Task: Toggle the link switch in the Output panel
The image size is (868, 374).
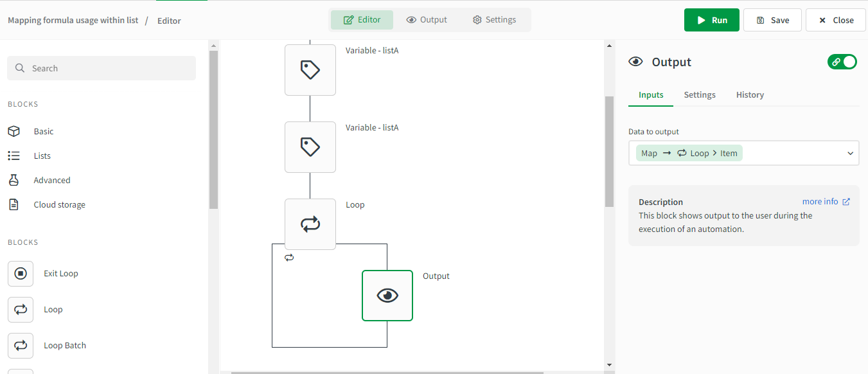Action: click(x=842, y=62)
